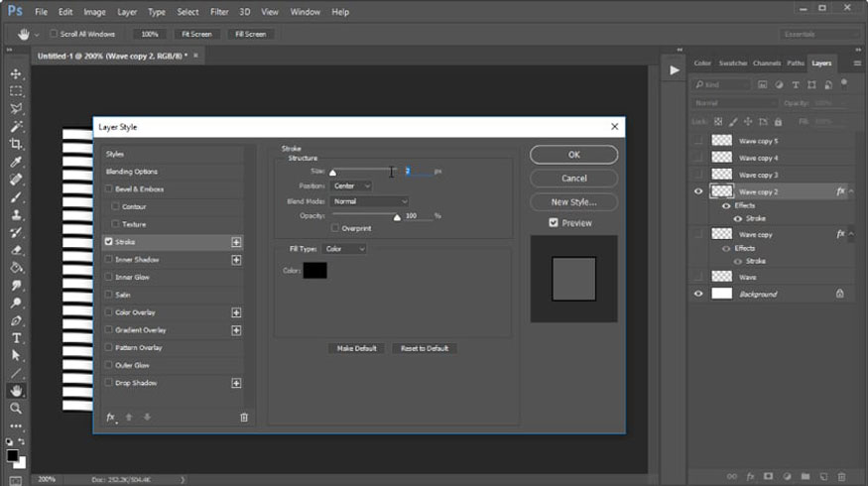Select the Move tool
Screen dimensions: 868x486
coord(16,73)
